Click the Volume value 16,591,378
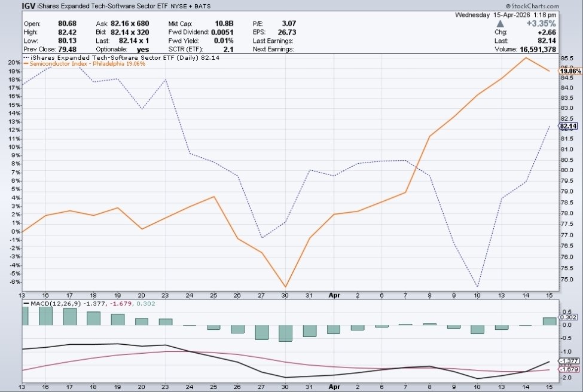Image resolution: width=583 pixels, height=392 pixels. 538,50
